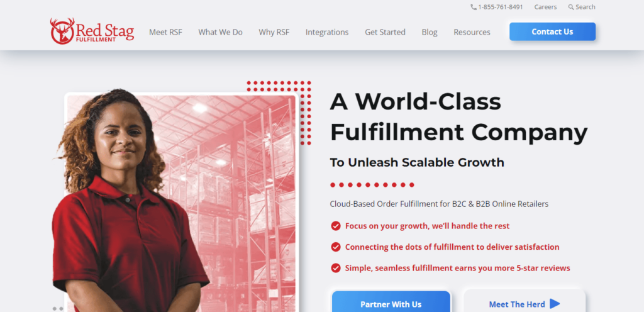Open the Careers link

tap(545, 7)
